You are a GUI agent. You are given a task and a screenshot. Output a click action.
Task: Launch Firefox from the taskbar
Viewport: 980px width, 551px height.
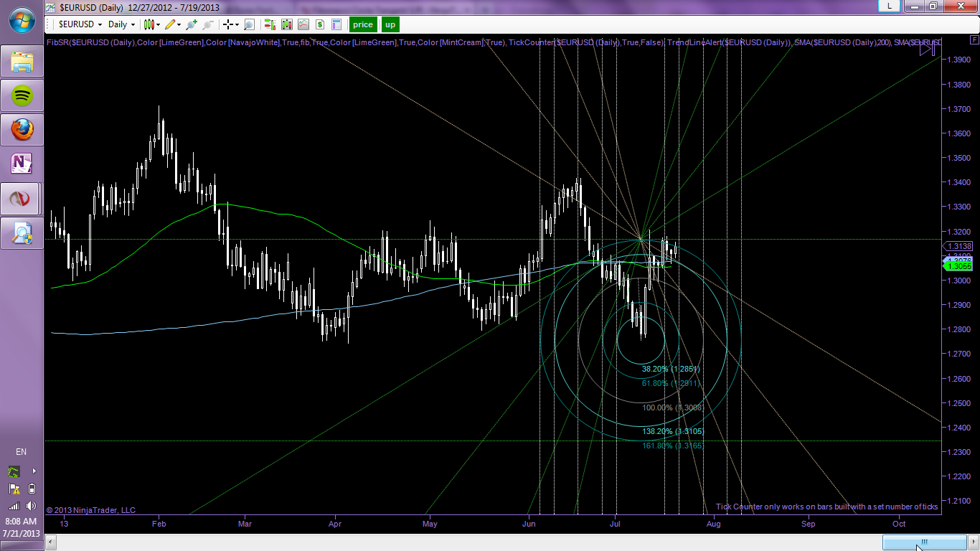pos(22,129)
